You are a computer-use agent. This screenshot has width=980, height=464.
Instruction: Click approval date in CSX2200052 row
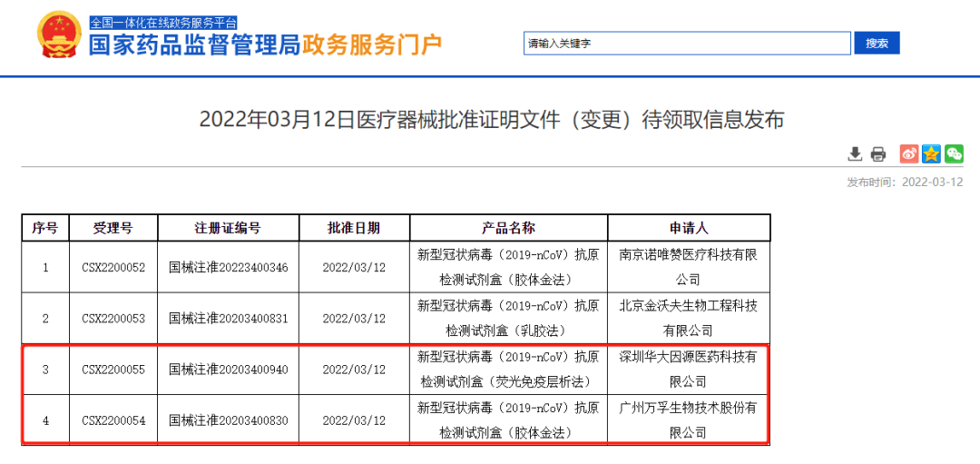click(x=354, y=267)
